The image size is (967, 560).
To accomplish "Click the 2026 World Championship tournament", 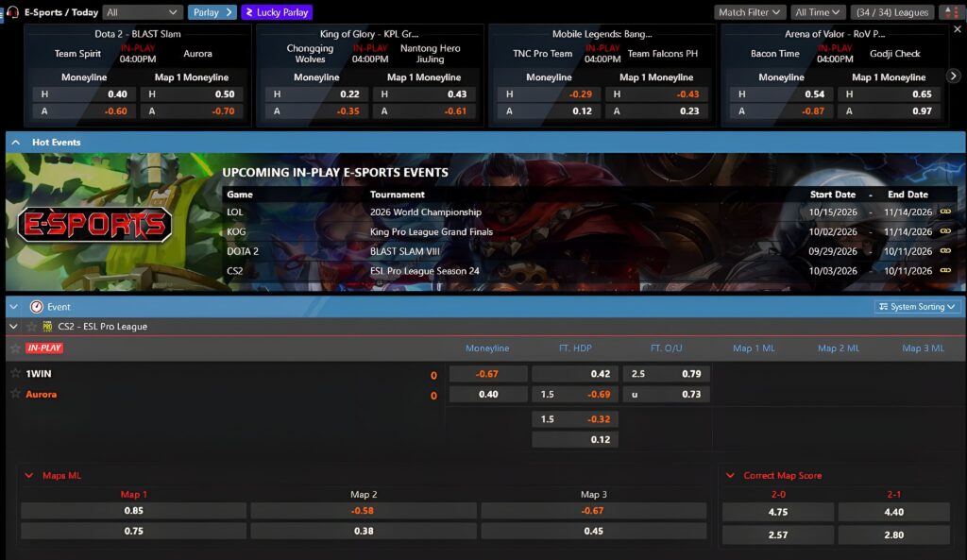I will click(x=426, y=212).
